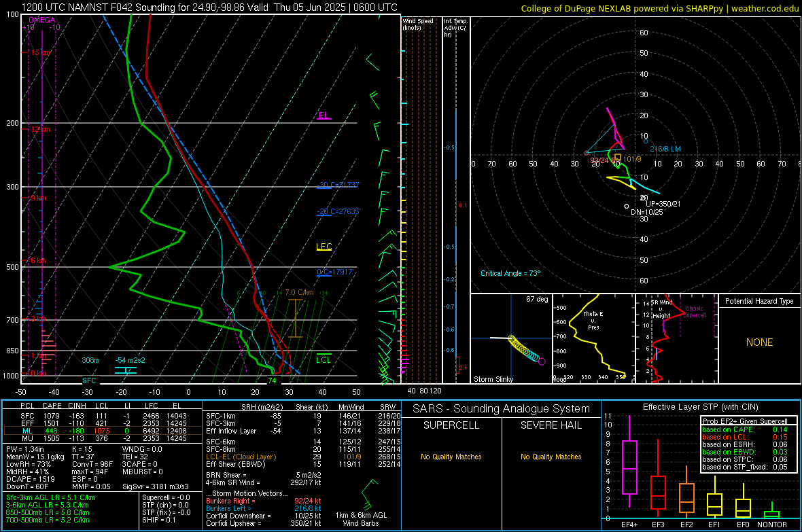The width and height of the screenshot is (802, 532).
Task: Select the 6 km height marker
Action: [38, 260]
